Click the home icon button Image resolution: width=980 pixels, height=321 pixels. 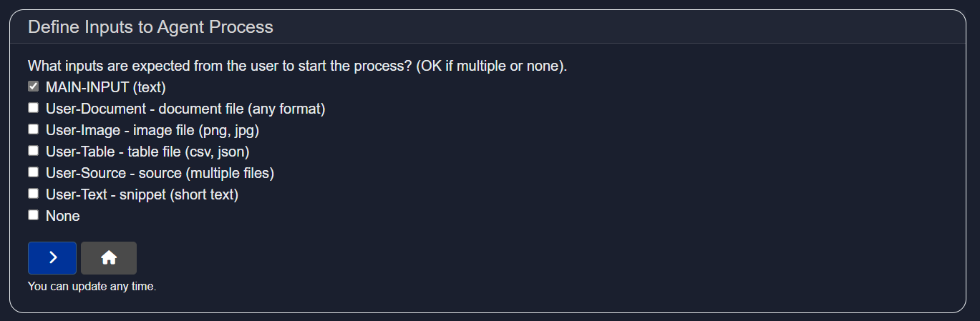109,258
